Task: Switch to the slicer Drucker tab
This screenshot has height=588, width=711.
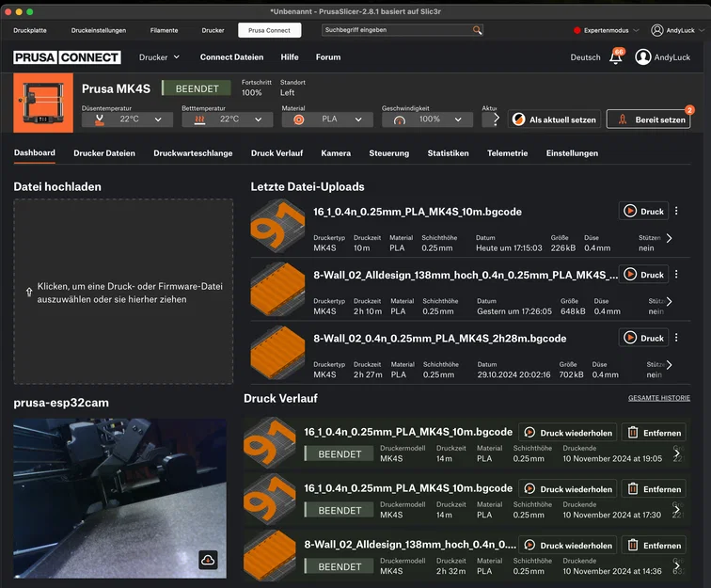Action: tap(213, 30)
